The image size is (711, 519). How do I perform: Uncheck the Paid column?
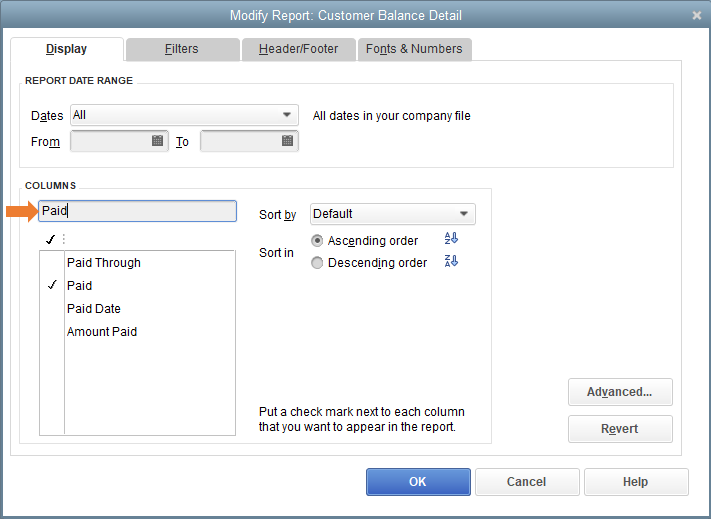(x=52, y=285)
